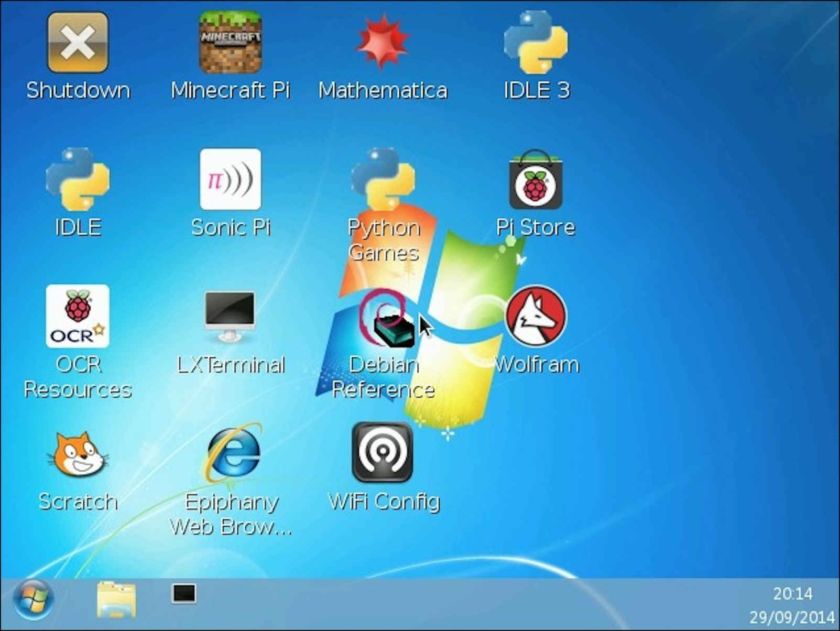Launch Scratch cat icon
This screenshot has width=840, height=631.
click(79, 454)
